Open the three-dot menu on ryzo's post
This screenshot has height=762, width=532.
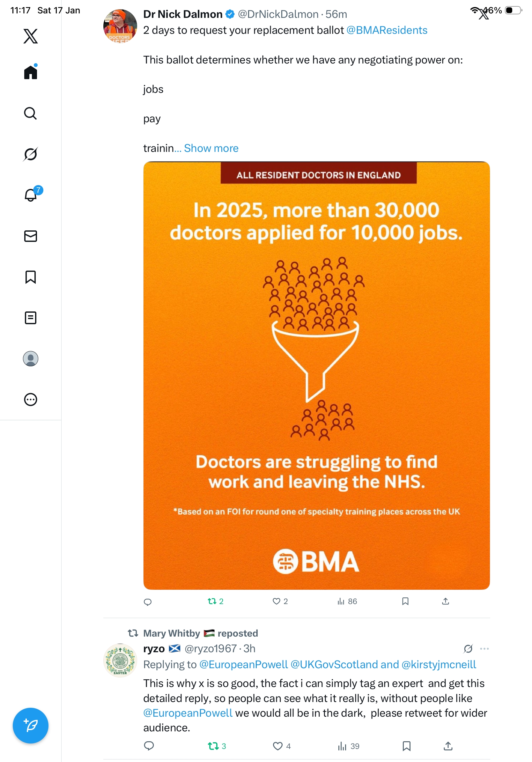click(x=484, y=648)
